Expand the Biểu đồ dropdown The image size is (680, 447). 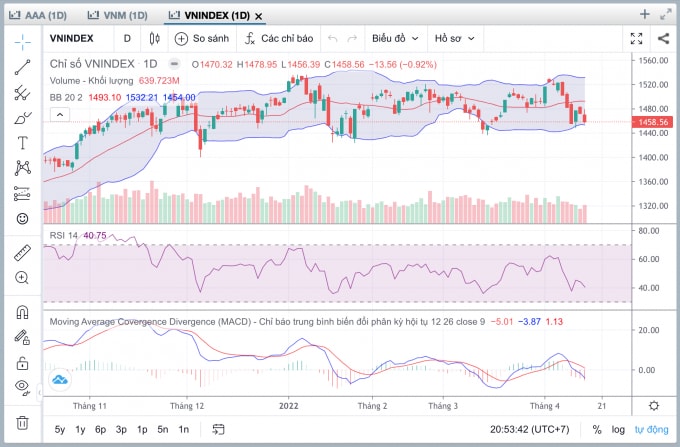click(395, 39)
